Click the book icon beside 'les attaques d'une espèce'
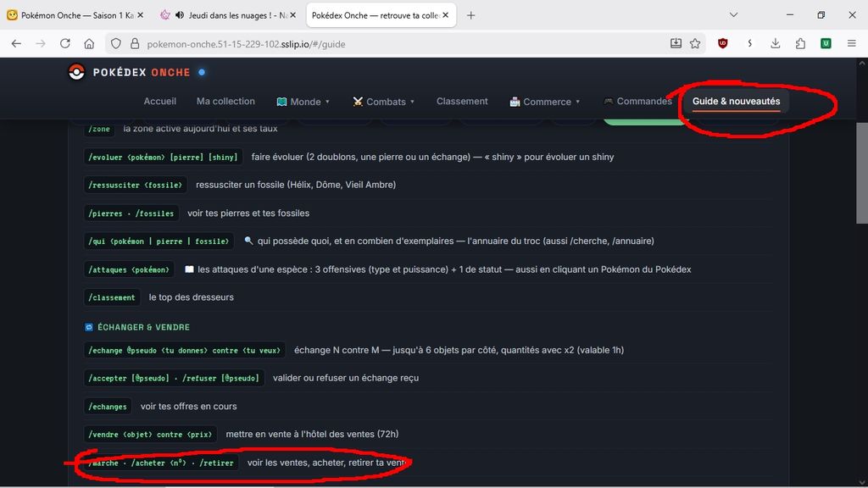 [x=189, y=269]
